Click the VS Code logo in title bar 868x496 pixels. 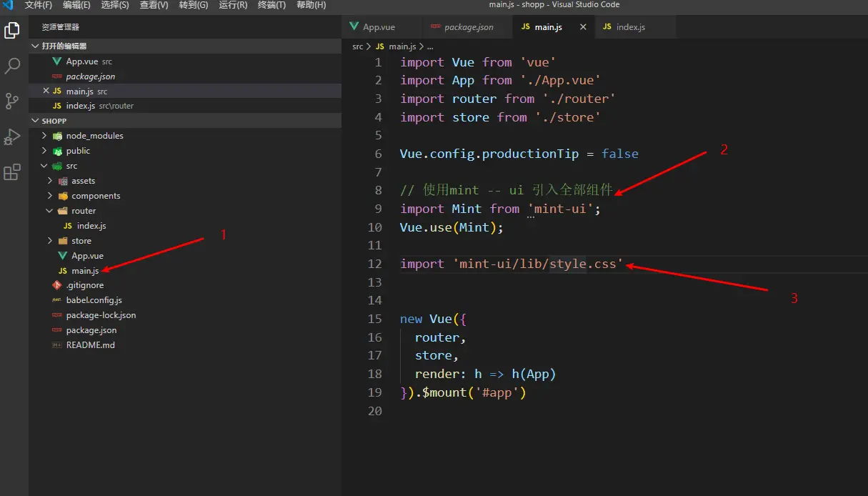click(8, 5)
